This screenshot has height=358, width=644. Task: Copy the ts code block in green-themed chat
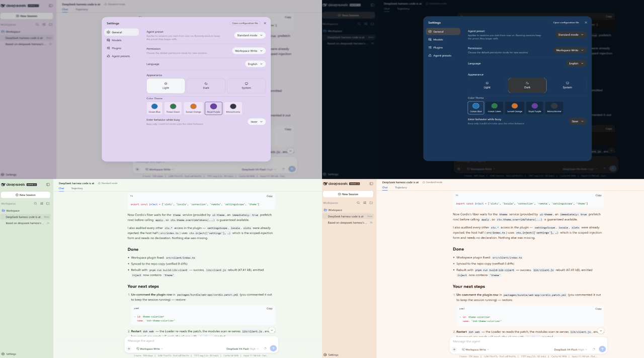point(270,196)
